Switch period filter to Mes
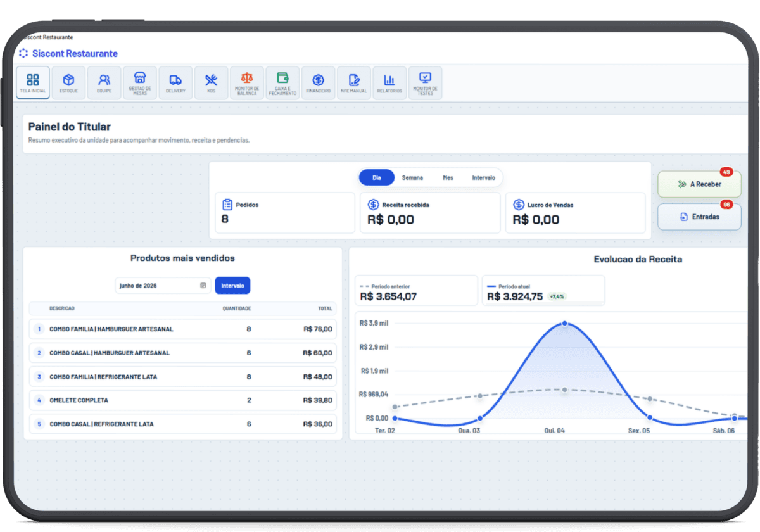The image size is (760, 532). 448,178
